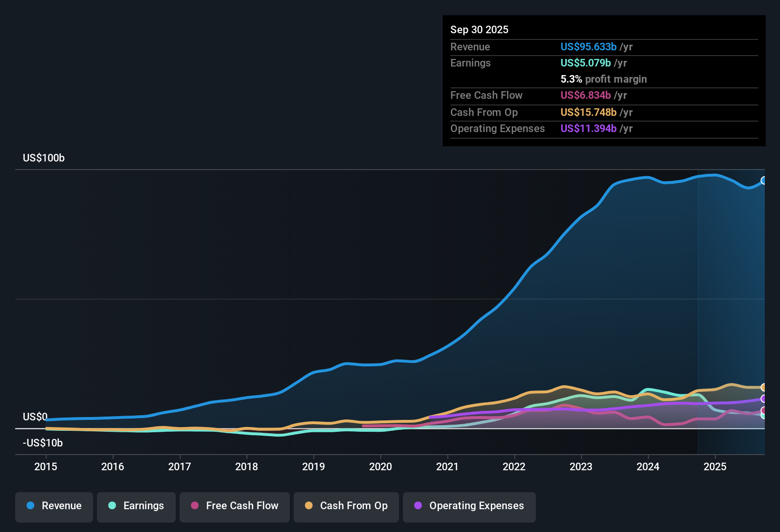
Task: Click the Cash From Op label in tooltip
Action: [x=484, y=113]
